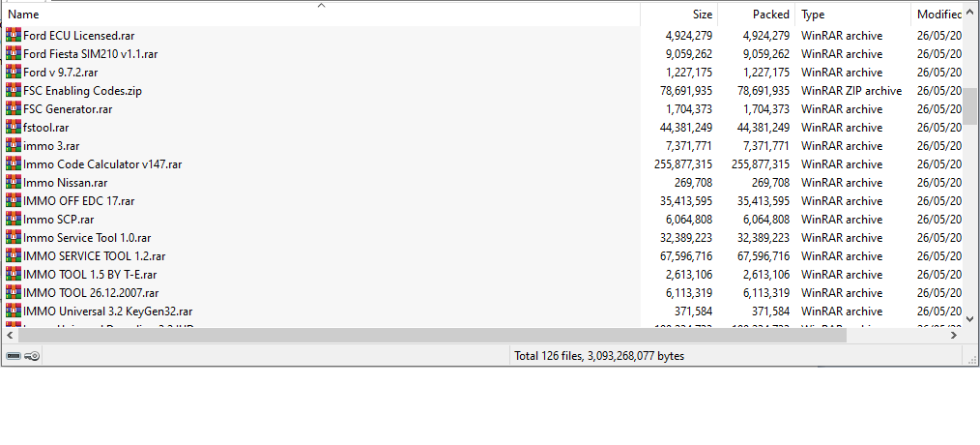Click the archive icon of fstool.rar
Screen dimensions: 980x445
coord(14,127)
